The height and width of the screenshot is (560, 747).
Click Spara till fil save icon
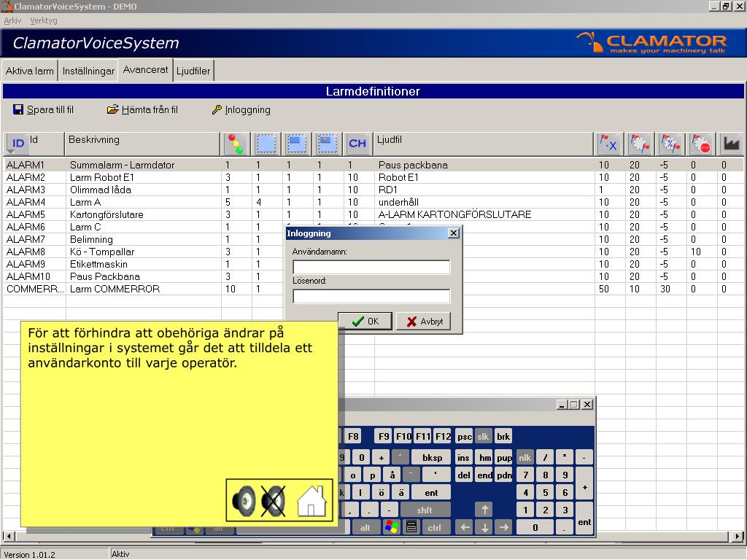18,109
